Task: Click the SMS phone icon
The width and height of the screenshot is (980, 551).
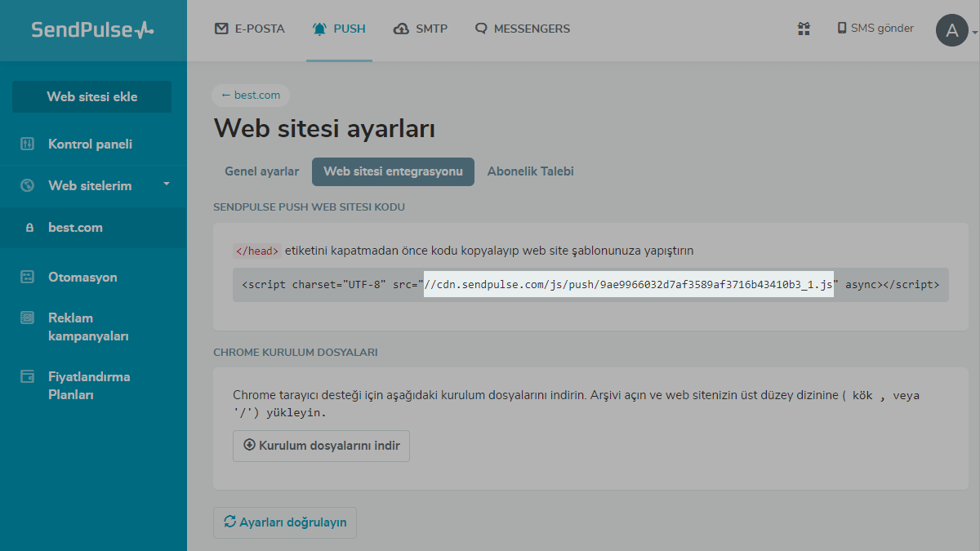Action: click(x=841, y=28)
